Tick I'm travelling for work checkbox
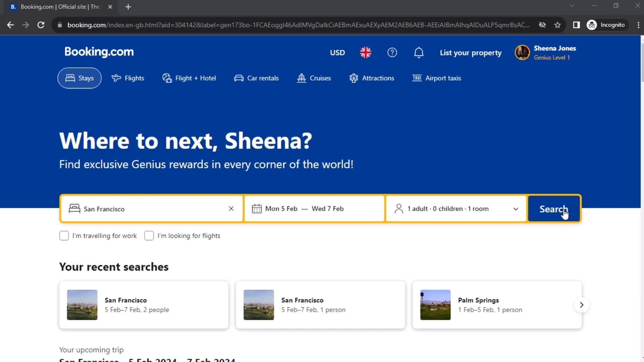 tap(64, 236)
